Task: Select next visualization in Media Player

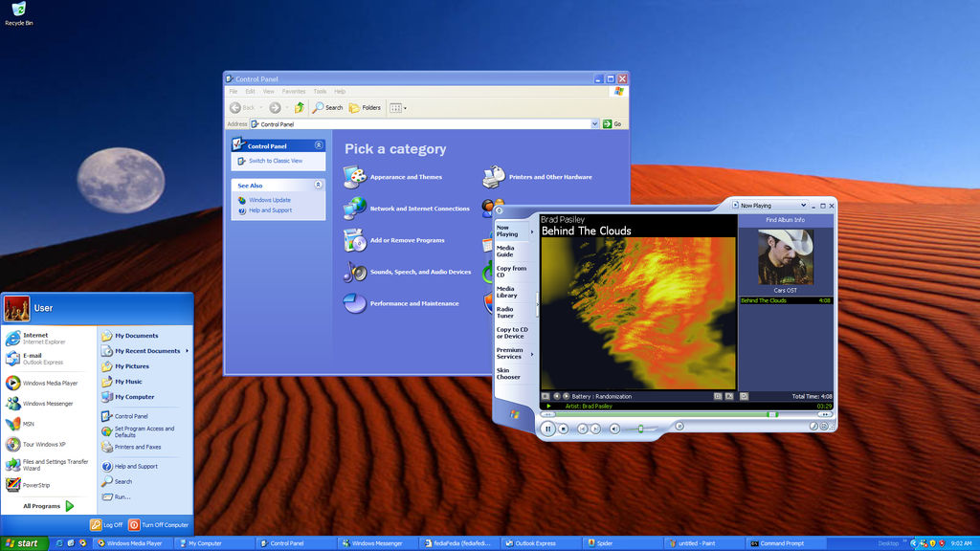Action: (x=567, y=396)
